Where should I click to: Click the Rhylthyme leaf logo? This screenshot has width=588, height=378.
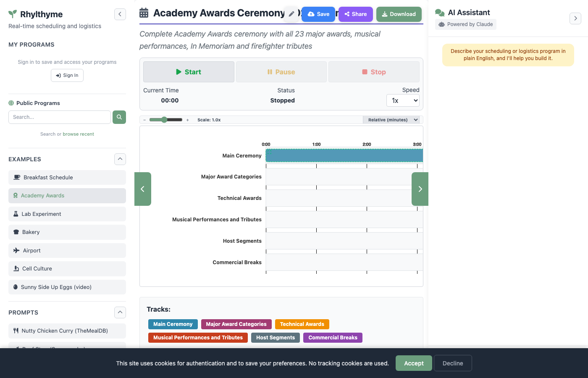pos(13,14)
